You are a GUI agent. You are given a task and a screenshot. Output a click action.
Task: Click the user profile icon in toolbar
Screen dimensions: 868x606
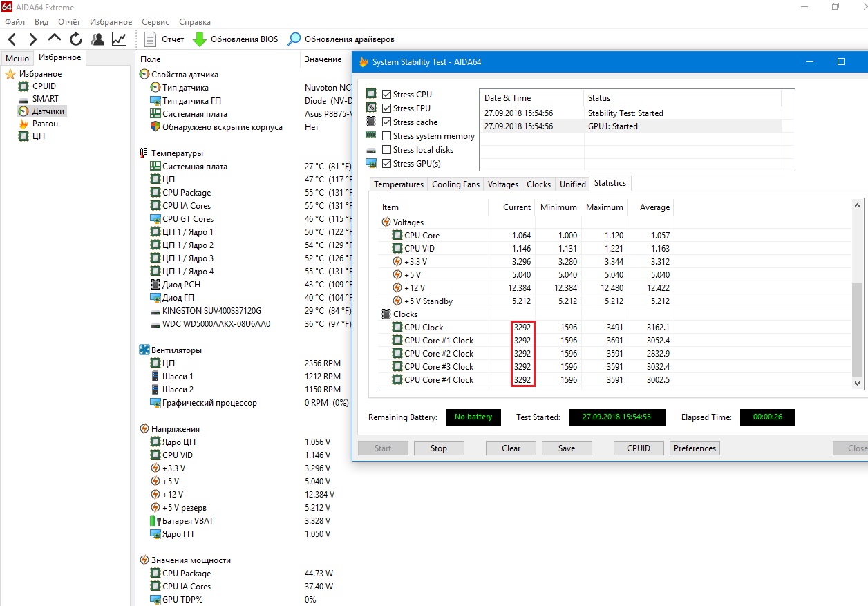point(97,39)
